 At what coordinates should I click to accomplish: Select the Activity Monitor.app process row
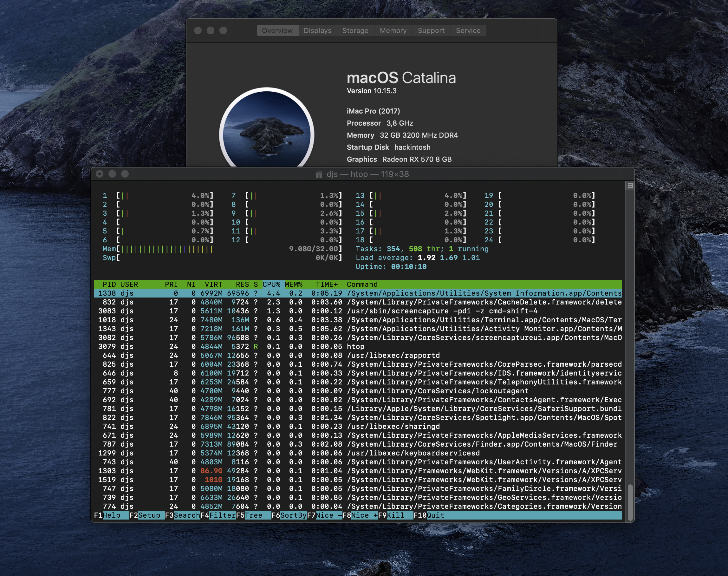[x=358, y=329]
